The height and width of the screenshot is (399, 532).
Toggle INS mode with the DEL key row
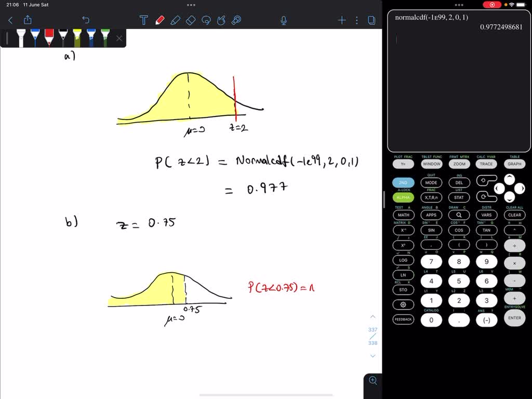click(459, 182)
